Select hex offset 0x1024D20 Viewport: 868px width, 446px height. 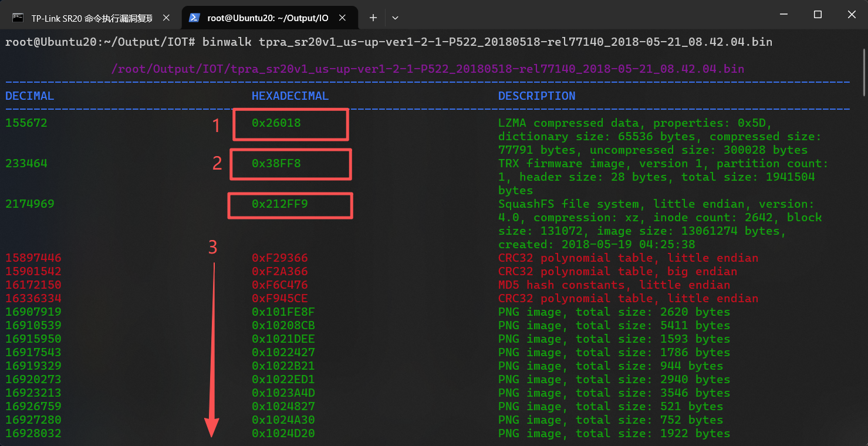coord(283,433)
